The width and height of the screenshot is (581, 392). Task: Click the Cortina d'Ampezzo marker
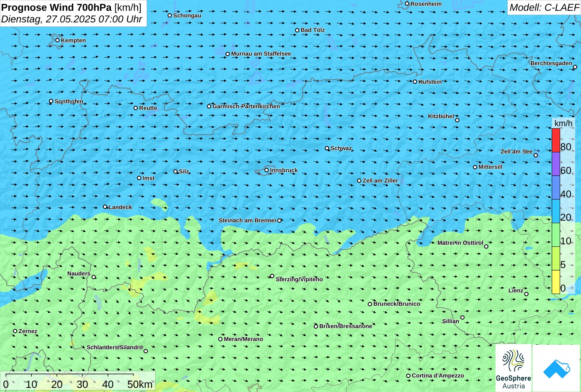[x=408, y=376]
